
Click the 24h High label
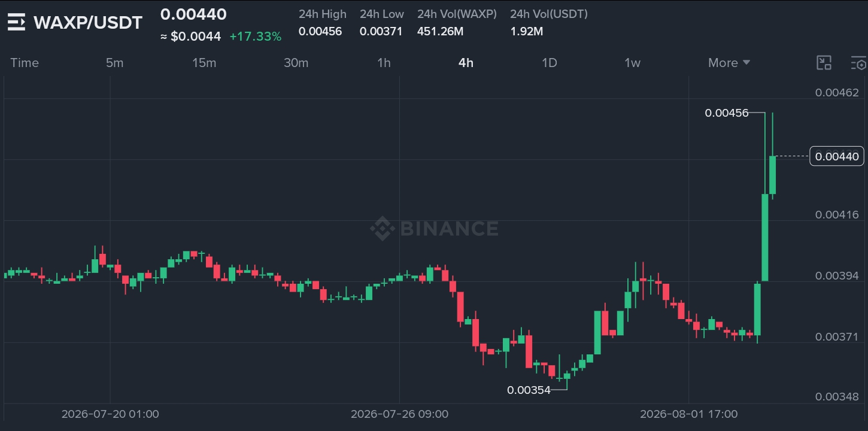(323, 14)
